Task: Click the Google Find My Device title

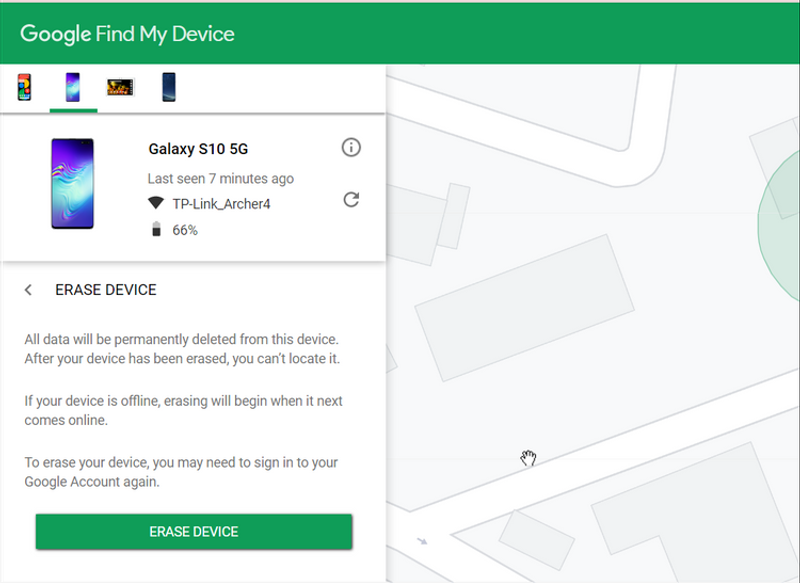Action: point(127,34)
